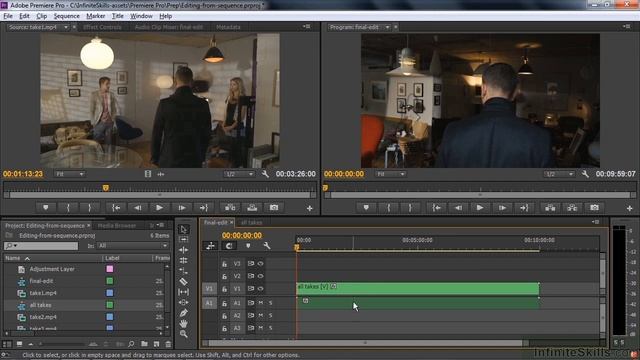640x360 pixels.
Task: Select the Zoom tool in the tools panel
Action: [183, 334]
